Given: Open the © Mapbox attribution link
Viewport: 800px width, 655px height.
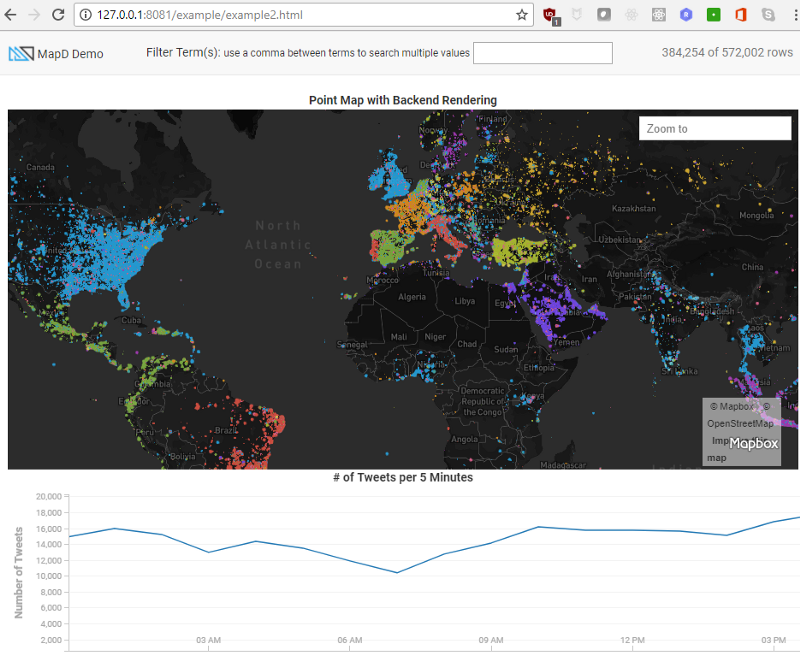Looking at the screenshot, I should [x=733, y=407].
